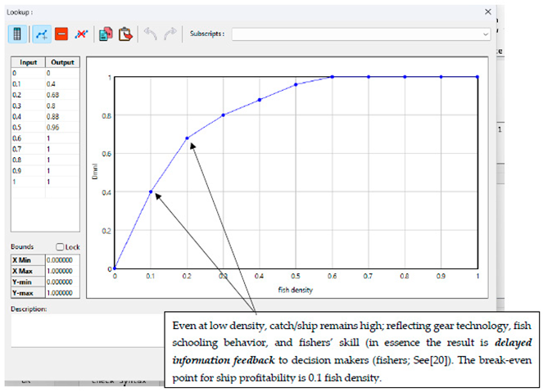Image resolution: width=543 pixels, height=392 pixels.
Task: Click the graph point at fish density 0.1
Action: point(151,192)
